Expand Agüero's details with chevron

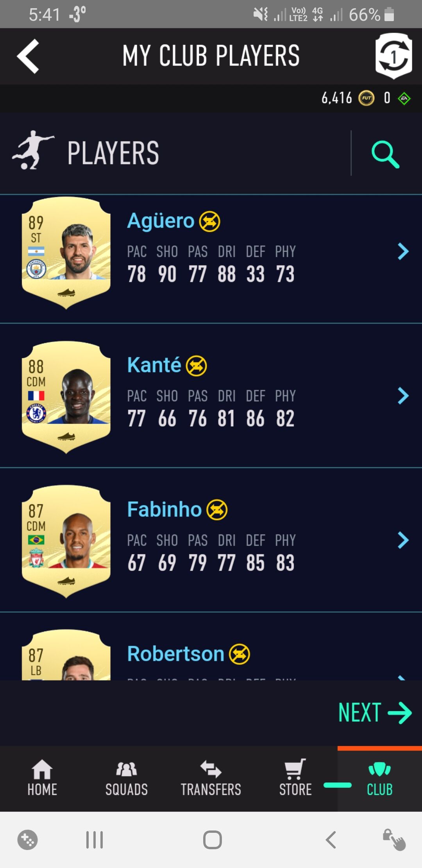tap(403, 251)
